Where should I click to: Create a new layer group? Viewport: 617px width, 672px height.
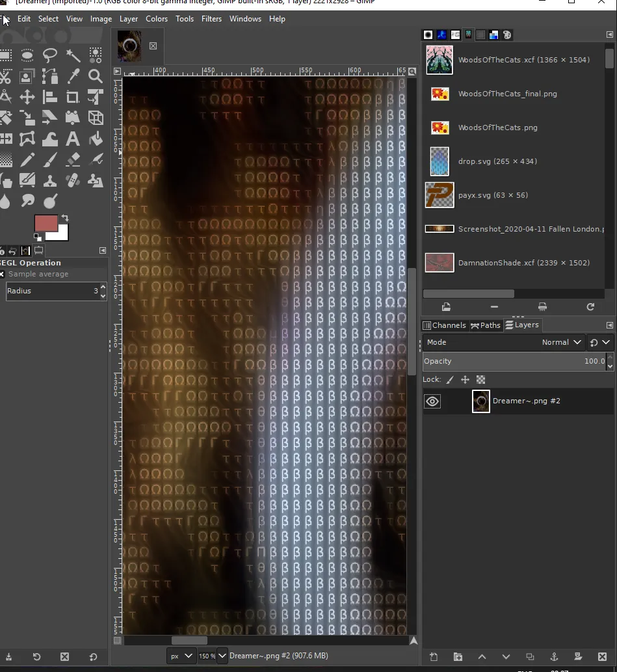458,656
